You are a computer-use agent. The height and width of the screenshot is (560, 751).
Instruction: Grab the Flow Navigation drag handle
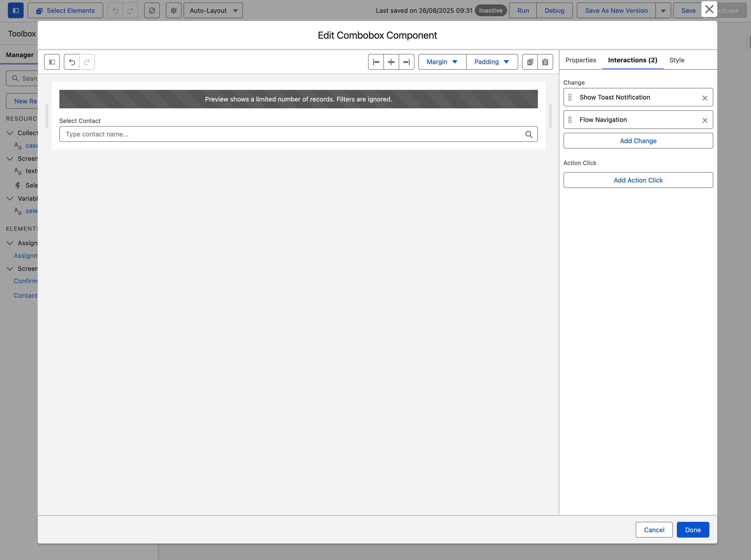click(x=570, y=120)
